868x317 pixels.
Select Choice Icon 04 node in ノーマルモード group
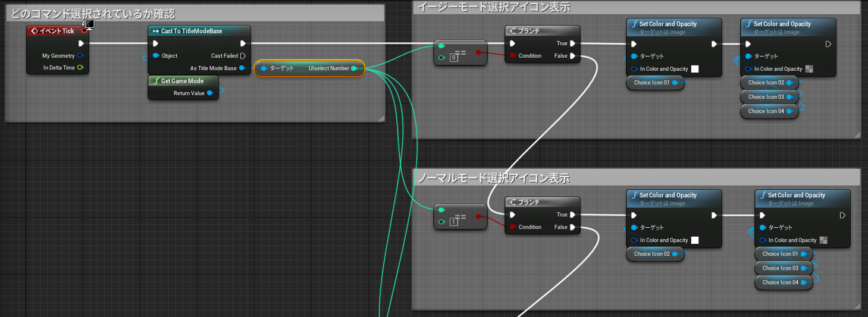(784, 283)
